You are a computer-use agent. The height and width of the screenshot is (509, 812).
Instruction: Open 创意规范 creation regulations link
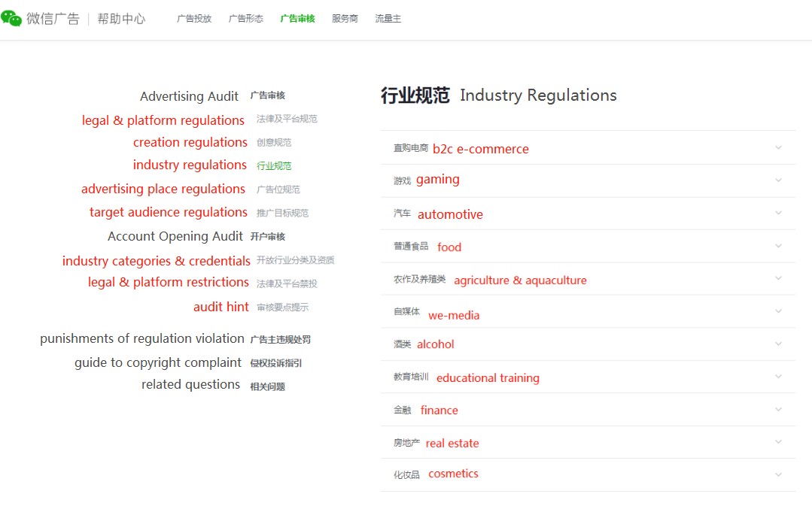(x=274, y=142)
